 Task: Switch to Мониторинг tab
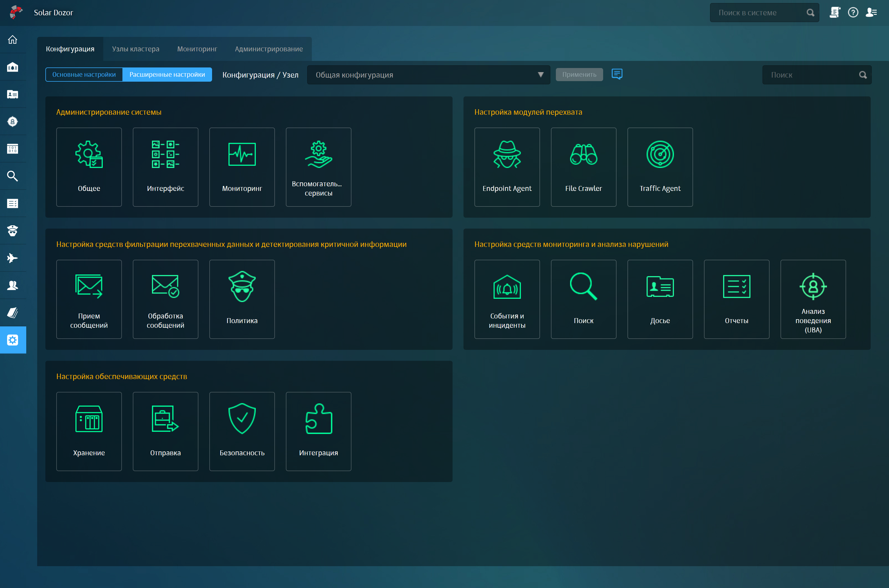coord(197,49)
